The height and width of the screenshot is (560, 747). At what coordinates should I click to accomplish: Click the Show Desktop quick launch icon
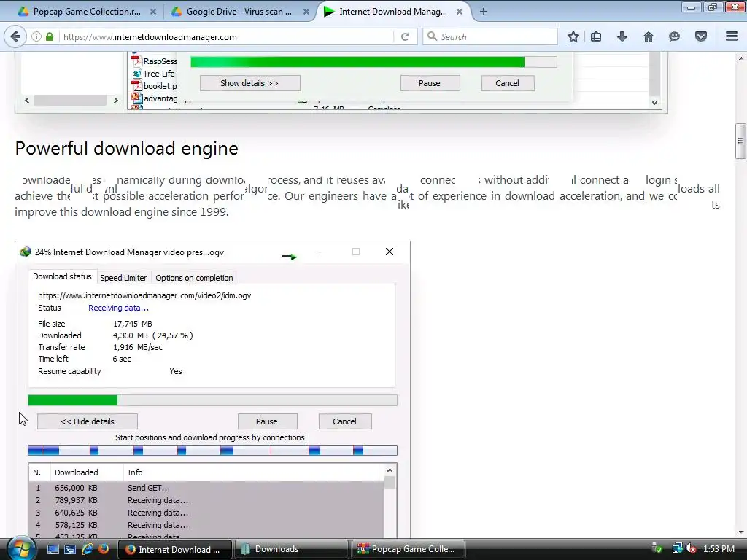pos(53,549)
